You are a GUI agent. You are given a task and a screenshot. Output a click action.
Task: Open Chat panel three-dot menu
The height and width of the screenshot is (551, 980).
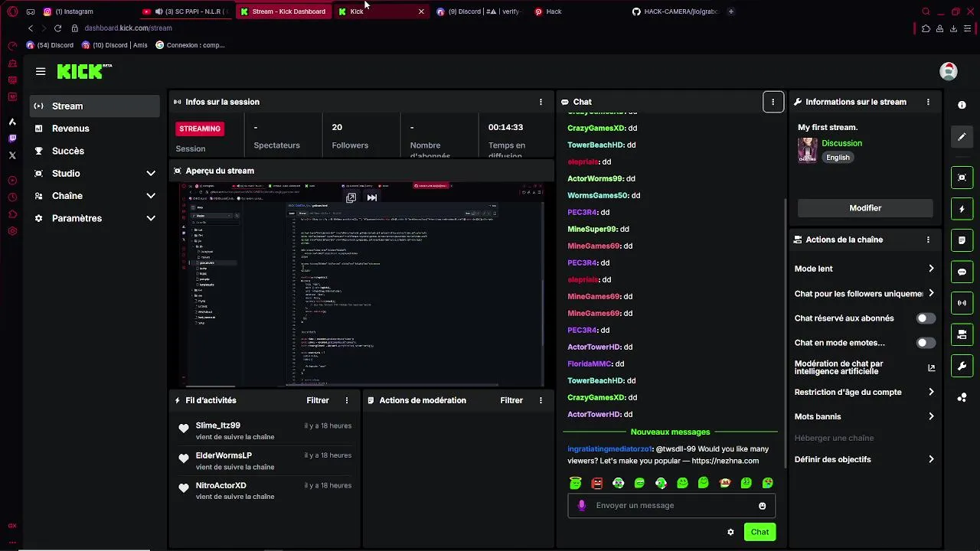[x=773, y=102]
